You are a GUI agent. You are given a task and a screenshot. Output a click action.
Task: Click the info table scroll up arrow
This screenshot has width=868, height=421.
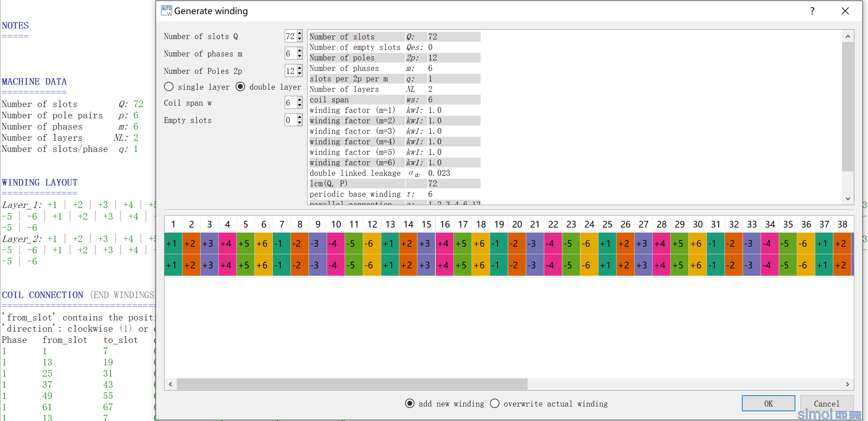tap(848, 36)
